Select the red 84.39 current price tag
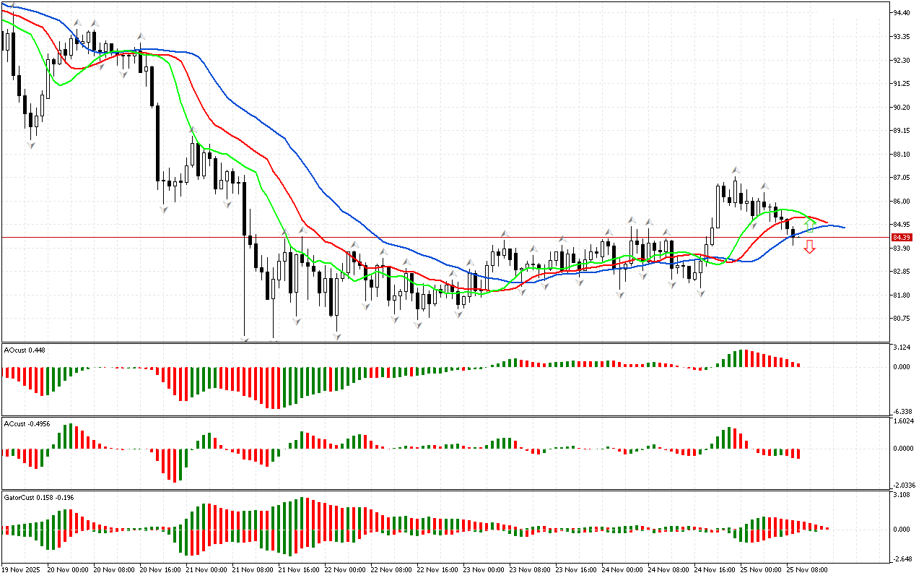The width and height of the screenshot is (924, 578). (902, 237)
